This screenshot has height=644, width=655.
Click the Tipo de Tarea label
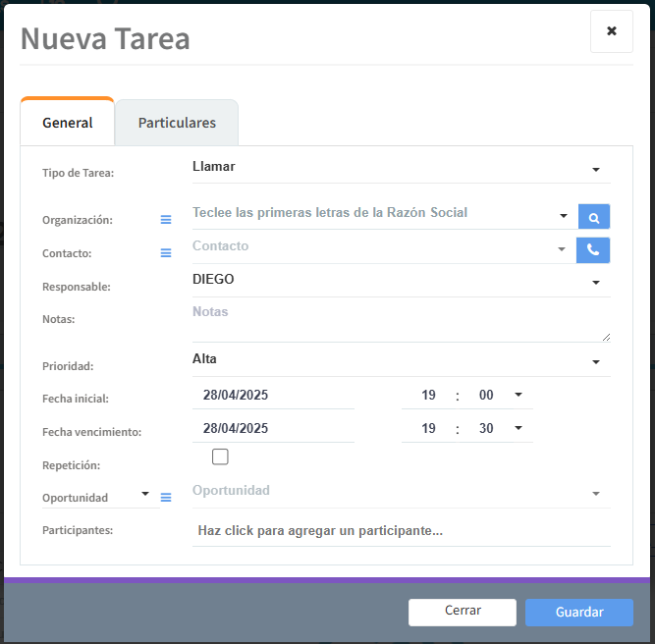(79, 173)
